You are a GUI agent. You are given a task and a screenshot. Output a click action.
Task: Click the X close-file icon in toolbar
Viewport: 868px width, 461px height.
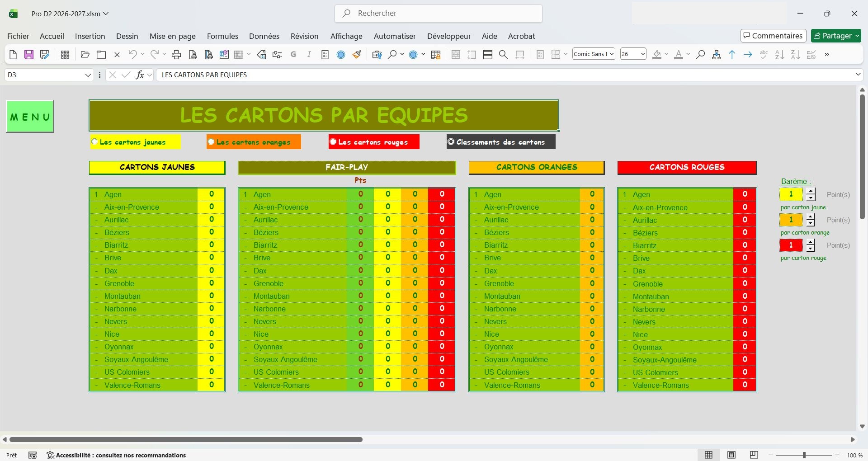117,55
